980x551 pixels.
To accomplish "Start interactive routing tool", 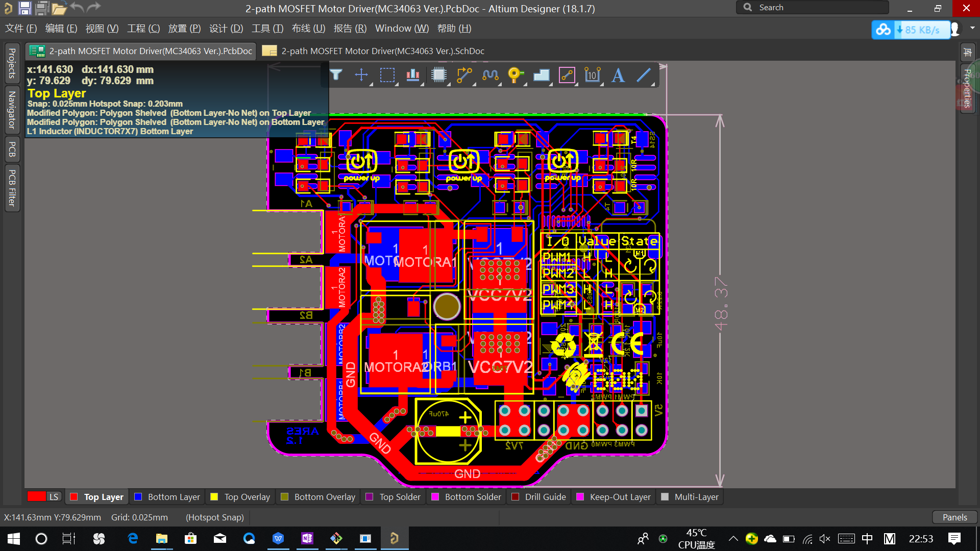I will click(464, 75).
